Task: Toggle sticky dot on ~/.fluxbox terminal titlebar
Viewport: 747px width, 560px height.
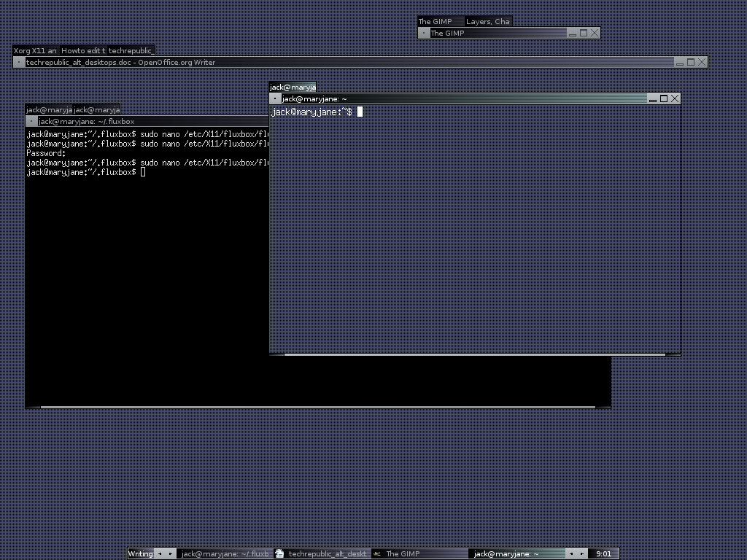Action: pyautogui.click(x=31, y=122)
